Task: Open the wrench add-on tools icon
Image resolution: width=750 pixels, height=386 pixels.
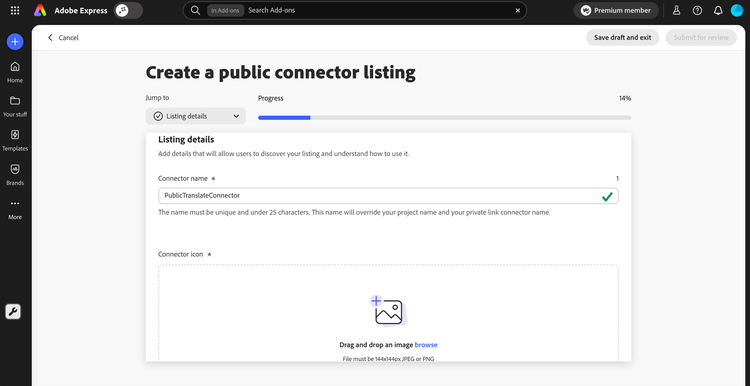Action: [13, 312]
